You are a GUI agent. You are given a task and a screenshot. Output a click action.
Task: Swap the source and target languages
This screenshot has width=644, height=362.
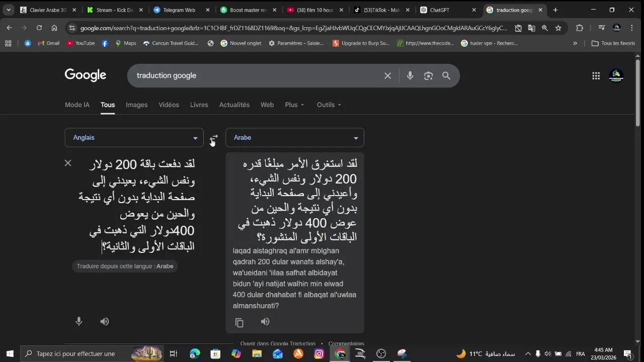pyautogui.click(x=214, y=138)
